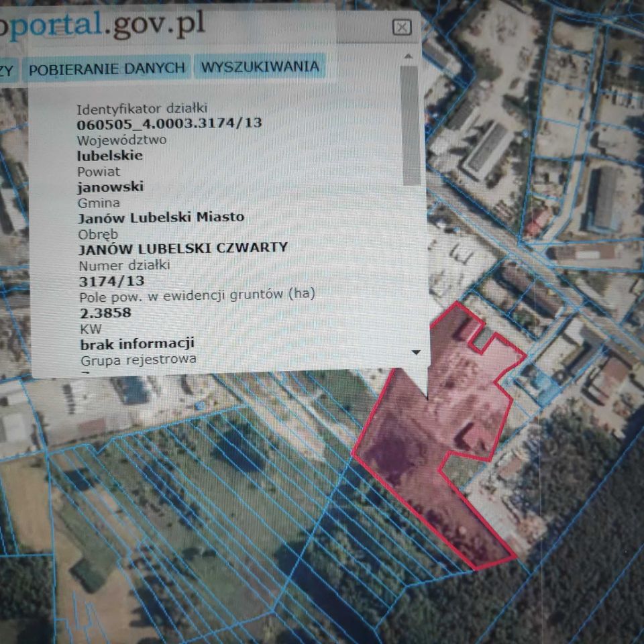Screen dimensions: 644x644
Task: Click Gmina Janów Lubelski Miasto
Action: [x=161, y=217]
